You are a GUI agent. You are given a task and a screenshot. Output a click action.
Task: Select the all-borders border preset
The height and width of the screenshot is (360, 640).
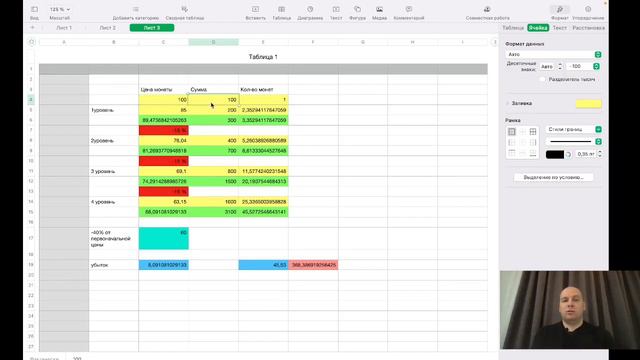coord(533,131)
